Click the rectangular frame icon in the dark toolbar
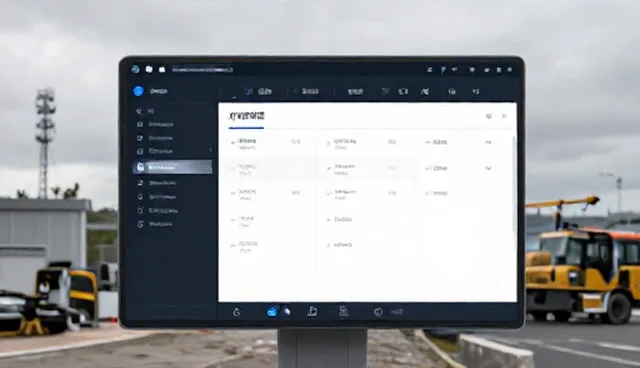The height and width of the screenshot is (368, 640). coord(403,91)
